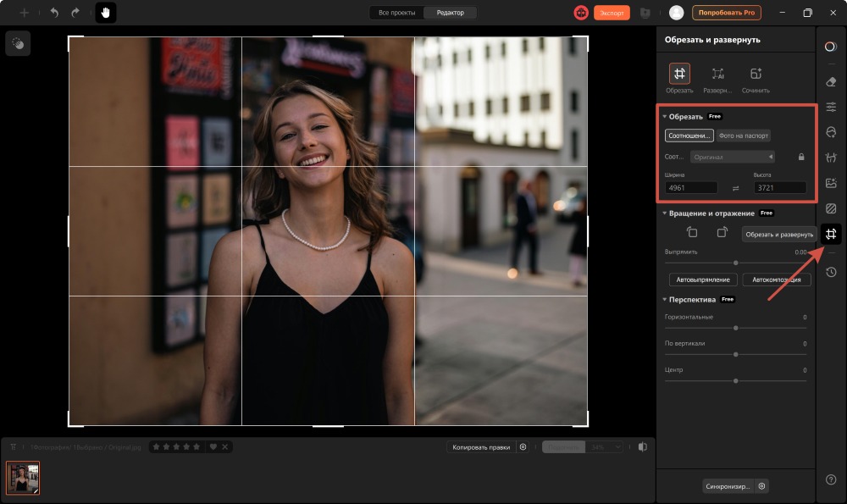Redo the last action

(75, 13)
